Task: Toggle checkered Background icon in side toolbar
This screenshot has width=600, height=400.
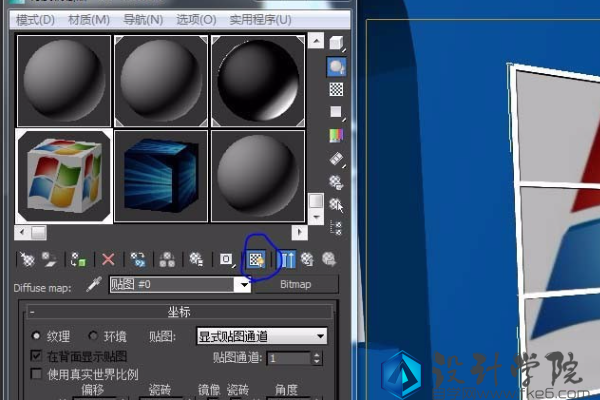Action: [x=337, y=89]
